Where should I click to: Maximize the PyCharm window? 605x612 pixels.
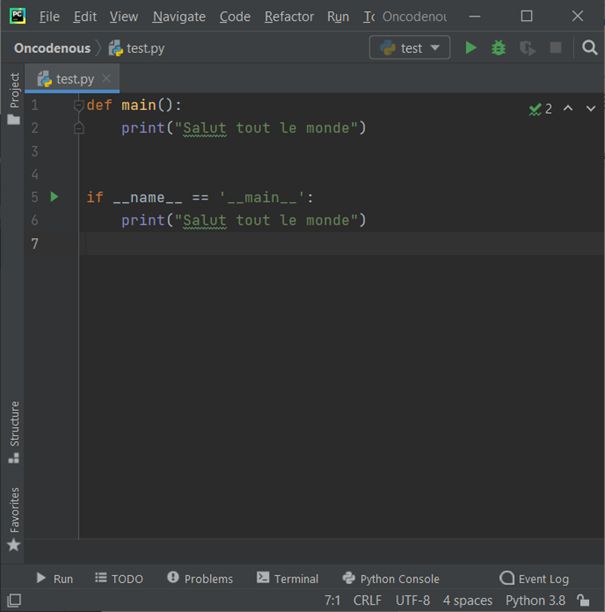(526, 16)
